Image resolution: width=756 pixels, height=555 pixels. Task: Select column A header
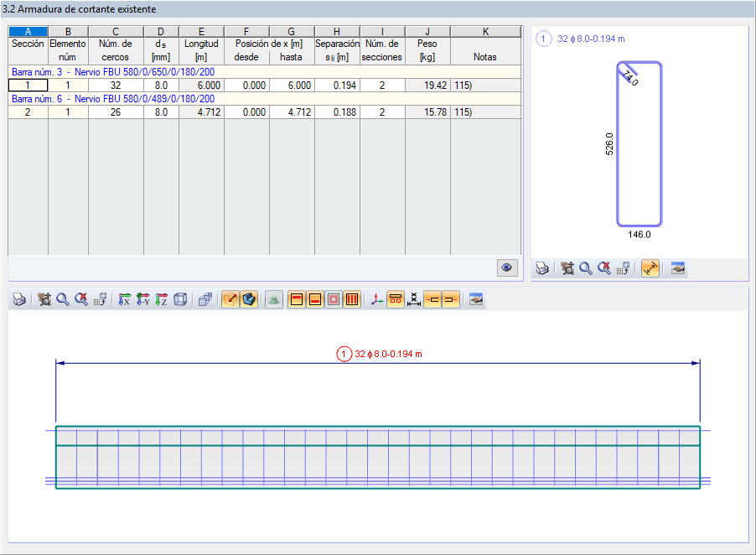[x=28, y=31]
